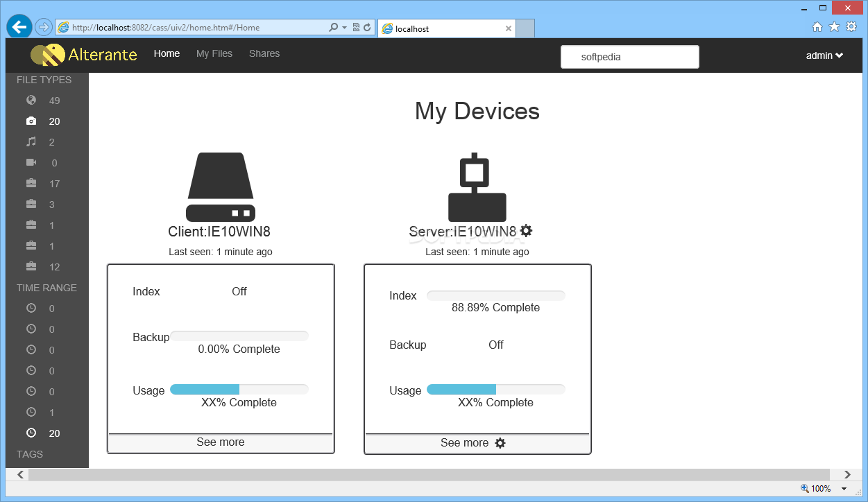
Task: Click the horizontal scrollbar right arrow
Action: 847,475
